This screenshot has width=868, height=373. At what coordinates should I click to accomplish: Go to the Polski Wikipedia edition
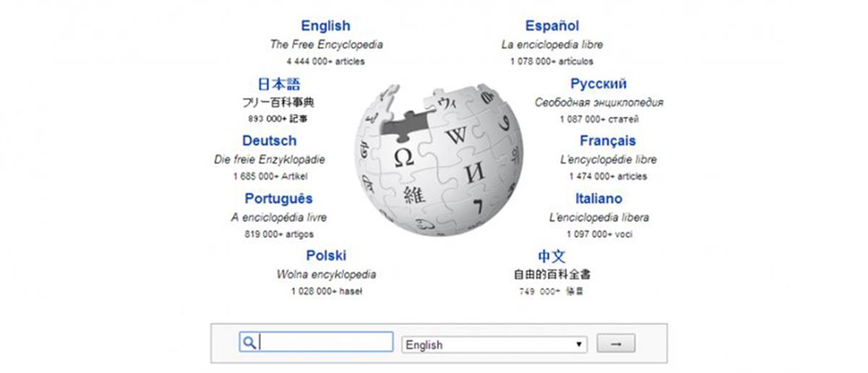click(325, 255)
